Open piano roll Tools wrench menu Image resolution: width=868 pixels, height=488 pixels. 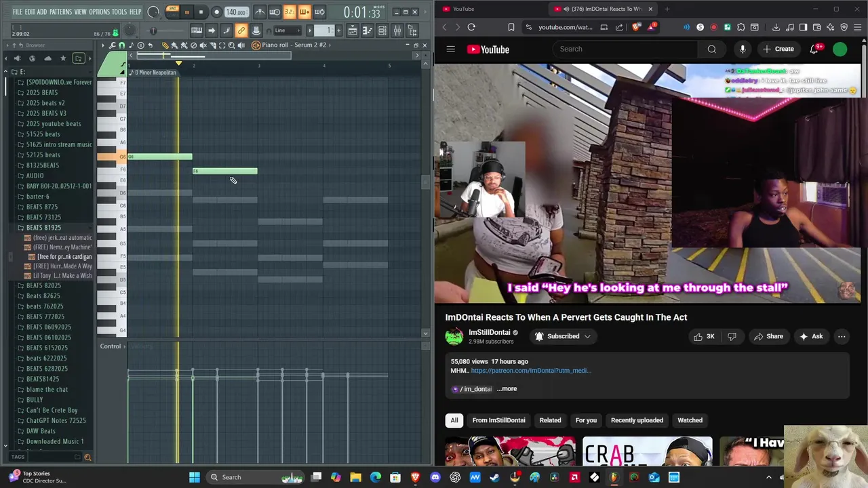click(113, 45)
